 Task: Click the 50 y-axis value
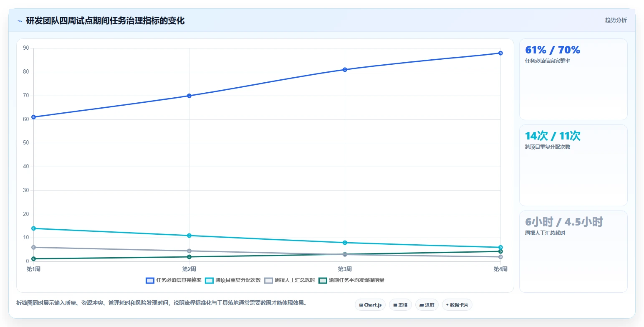tap(26, 143)
